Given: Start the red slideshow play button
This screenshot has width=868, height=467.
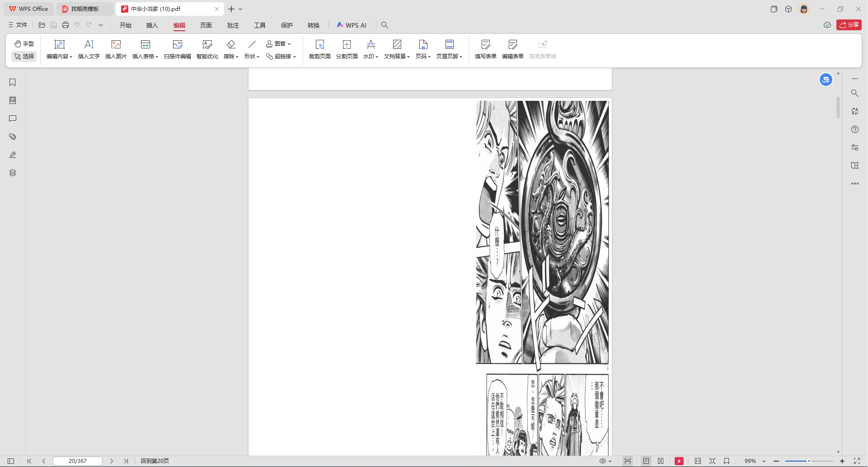Looking at the screenshot, I should [679, 461].
